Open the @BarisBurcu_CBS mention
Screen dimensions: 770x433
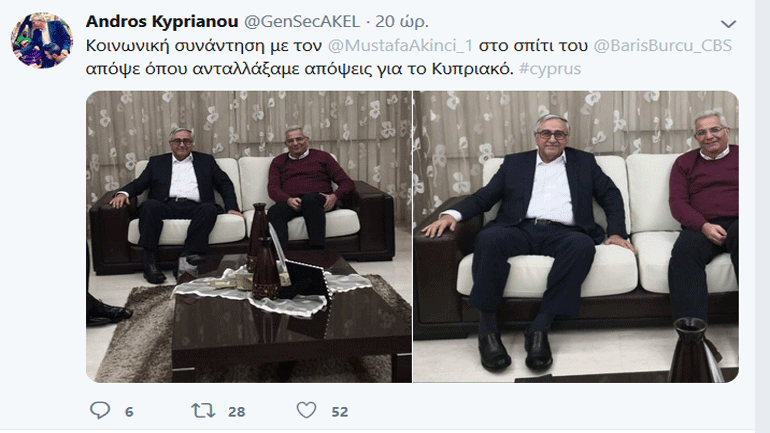(662, 46)
